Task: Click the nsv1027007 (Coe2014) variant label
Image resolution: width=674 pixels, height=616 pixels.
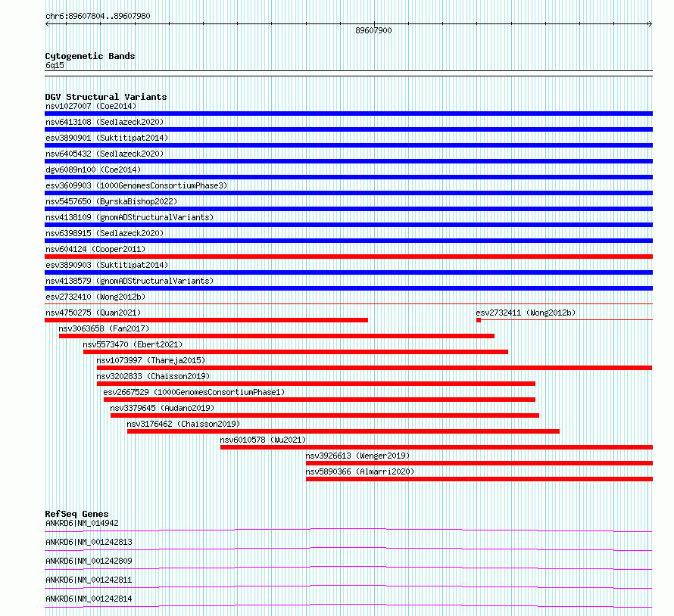Action: coord(91,106)
